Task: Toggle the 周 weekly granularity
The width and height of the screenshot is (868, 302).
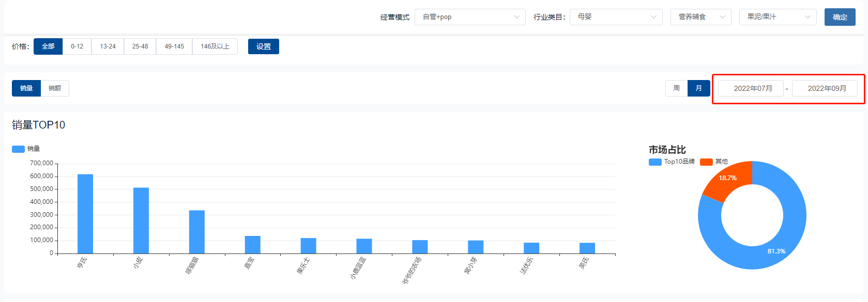Action: (x=676, y=88)
